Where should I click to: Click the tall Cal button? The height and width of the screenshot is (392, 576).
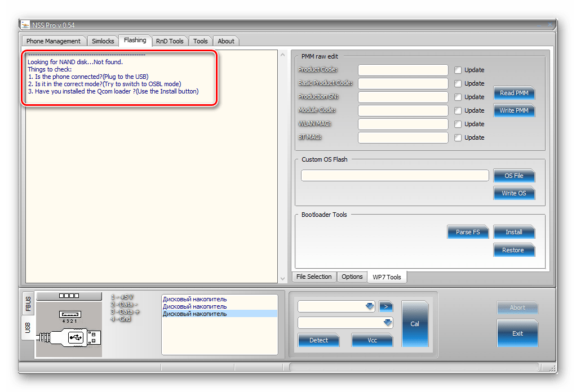pos(415,324)
